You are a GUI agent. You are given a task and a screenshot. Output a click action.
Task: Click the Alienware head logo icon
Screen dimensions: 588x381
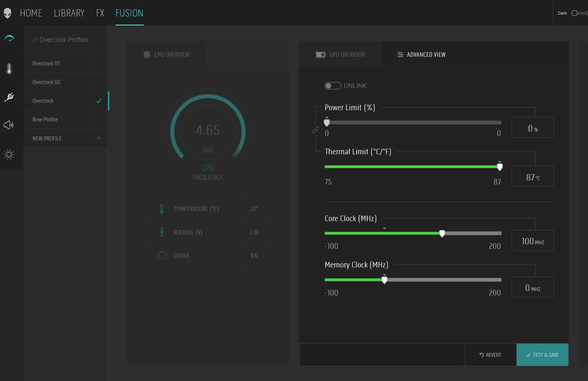click(7, 13)
